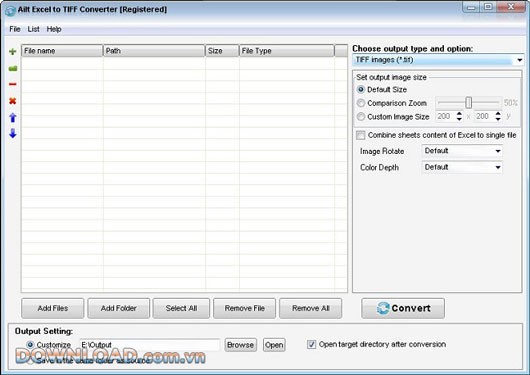530x375 pixels.
Task: Close the Ailt Excel to TIFF Converter window
Action: [511, 7]
